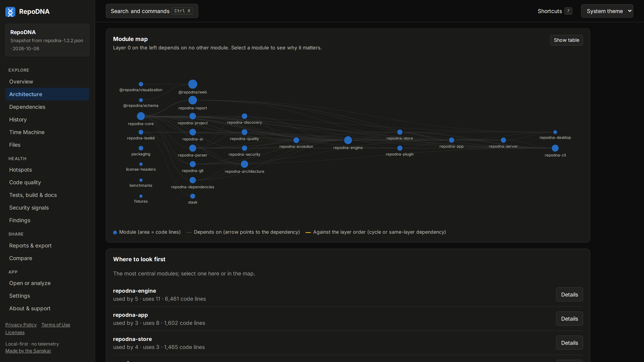Open the Settings page

(47, 296)
